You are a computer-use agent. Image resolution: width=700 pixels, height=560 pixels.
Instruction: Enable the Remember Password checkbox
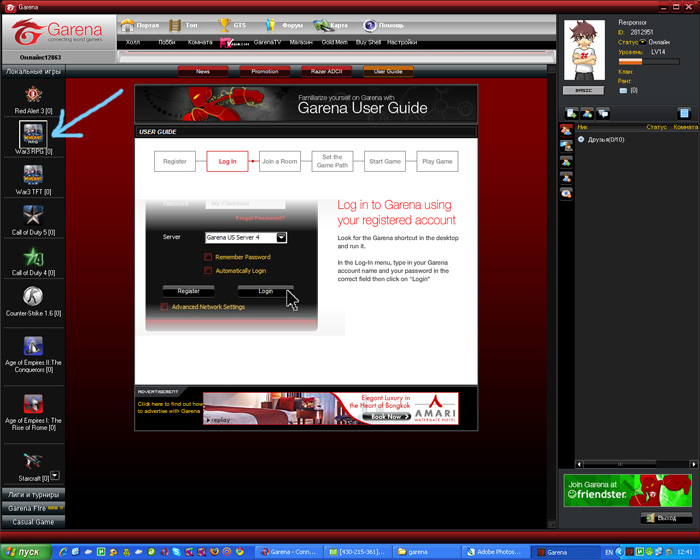tap(208, 257)
